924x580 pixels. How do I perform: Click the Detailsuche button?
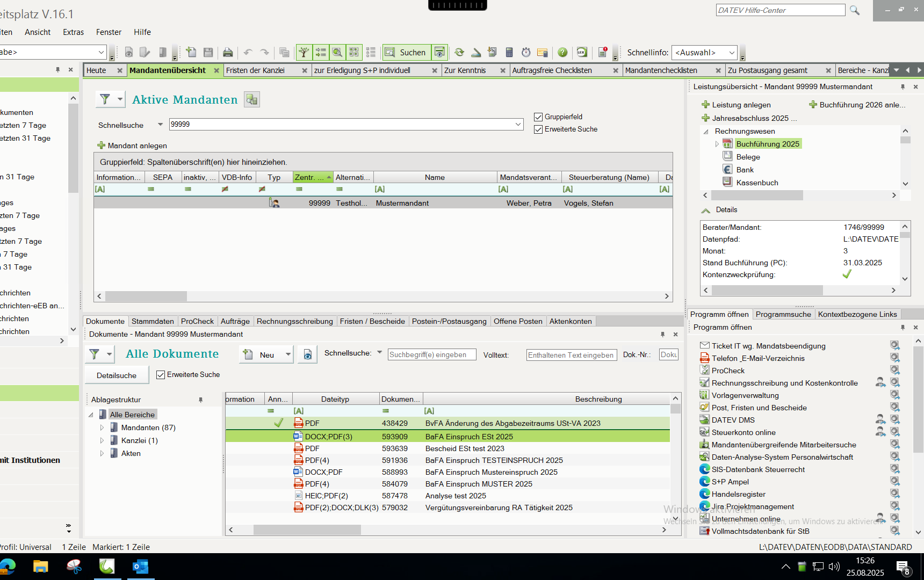point(117,375)
